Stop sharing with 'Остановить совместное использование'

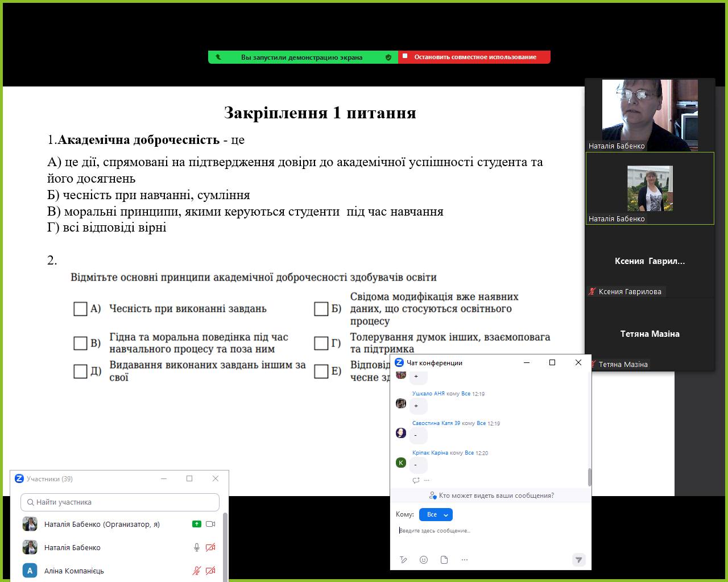tap(474, 57)
